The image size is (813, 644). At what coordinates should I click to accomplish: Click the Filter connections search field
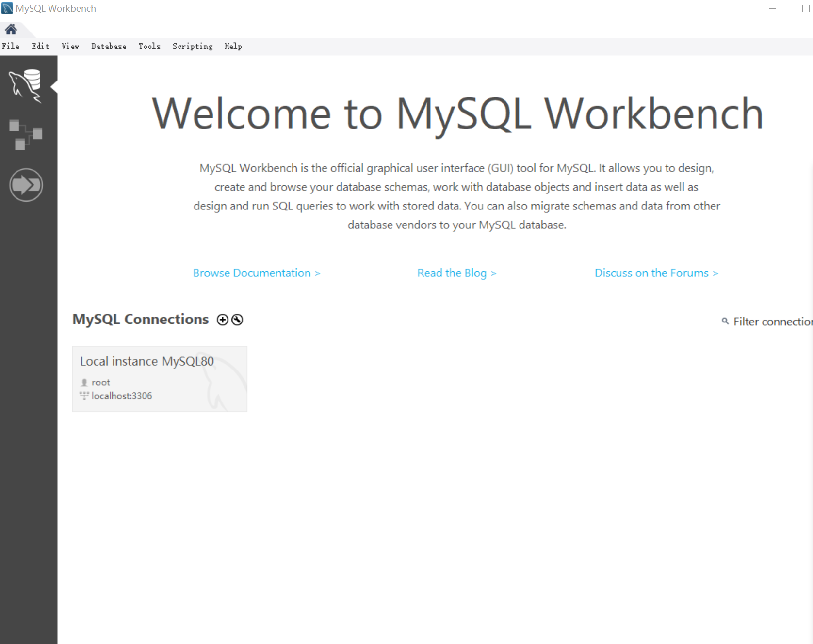[x=772, y=322]
